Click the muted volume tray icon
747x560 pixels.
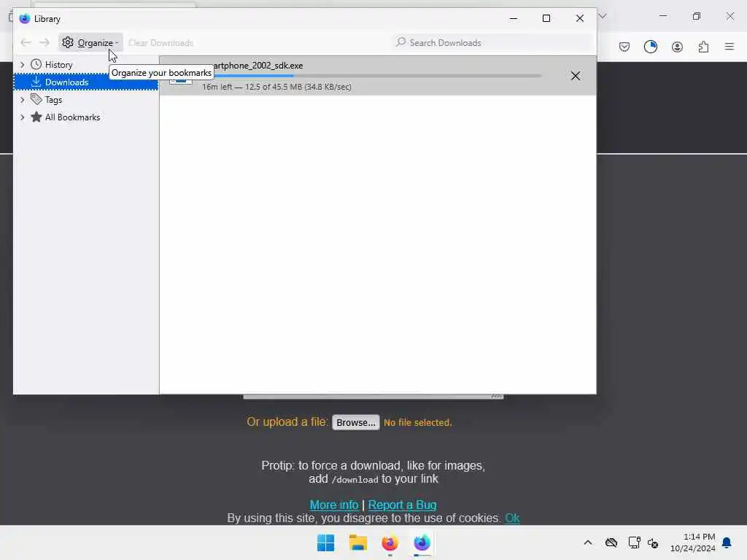click(x=653, y=542)
